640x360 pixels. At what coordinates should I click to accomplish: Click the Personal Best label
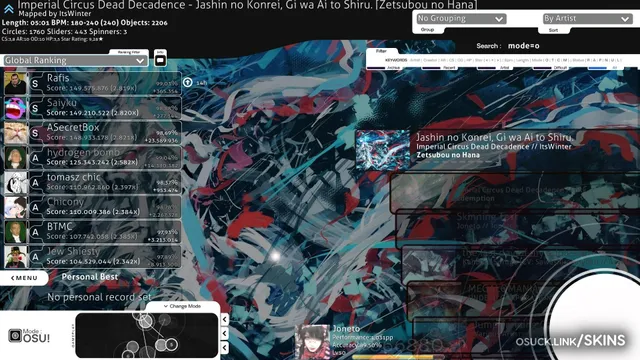click(90, 277)
